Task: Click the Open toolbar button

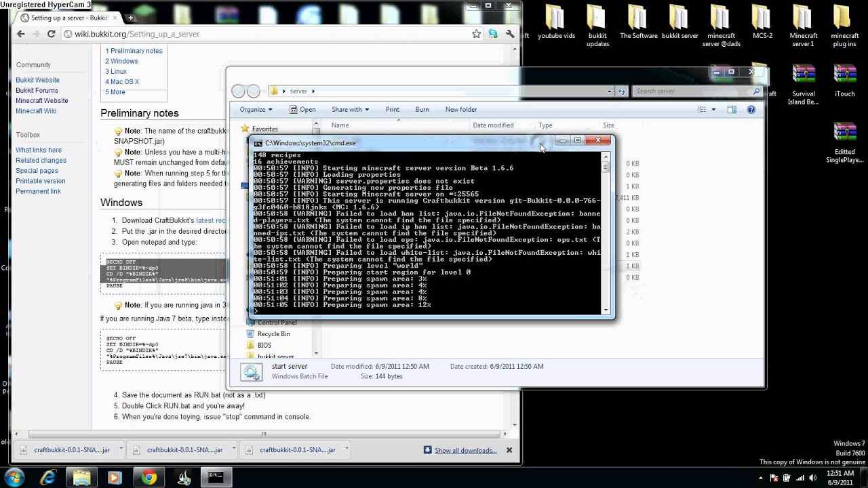Action: coord(302,109)
